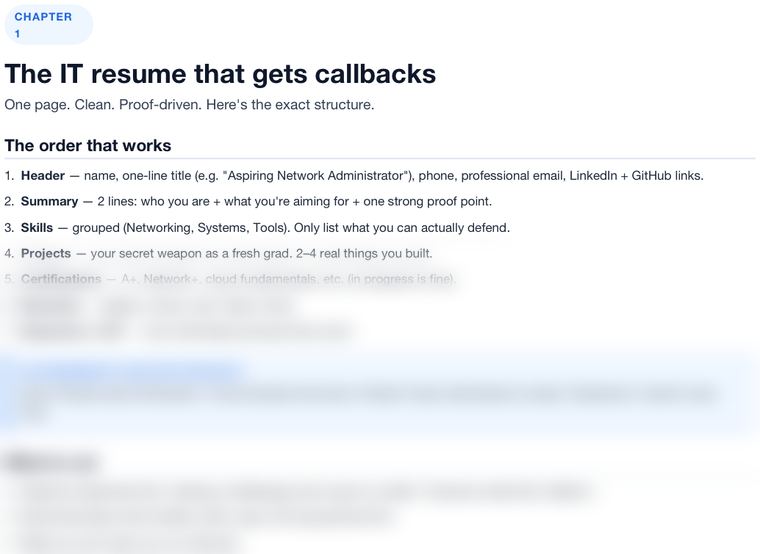
Task: Click the title 'The IT resume that gets callbacks'
Action: point(220,74)
